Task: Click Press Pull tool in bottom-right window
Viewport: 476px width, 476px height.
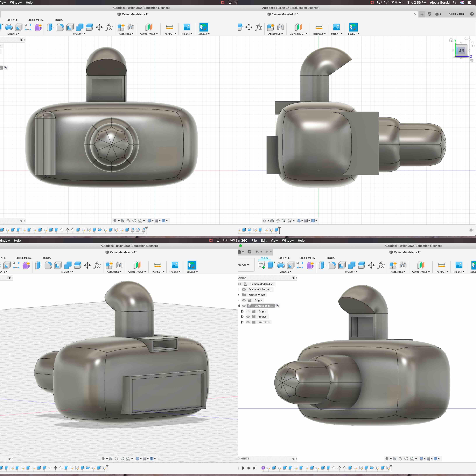Action: point(322,265)
